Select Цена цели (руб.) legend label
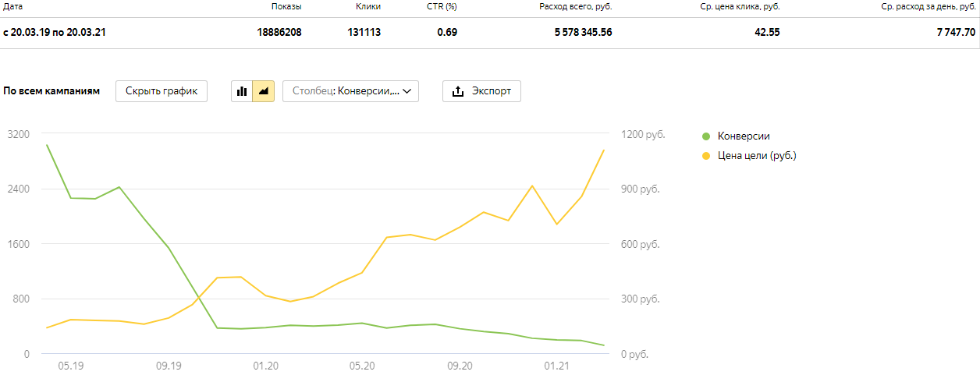 tap(757, 156)
